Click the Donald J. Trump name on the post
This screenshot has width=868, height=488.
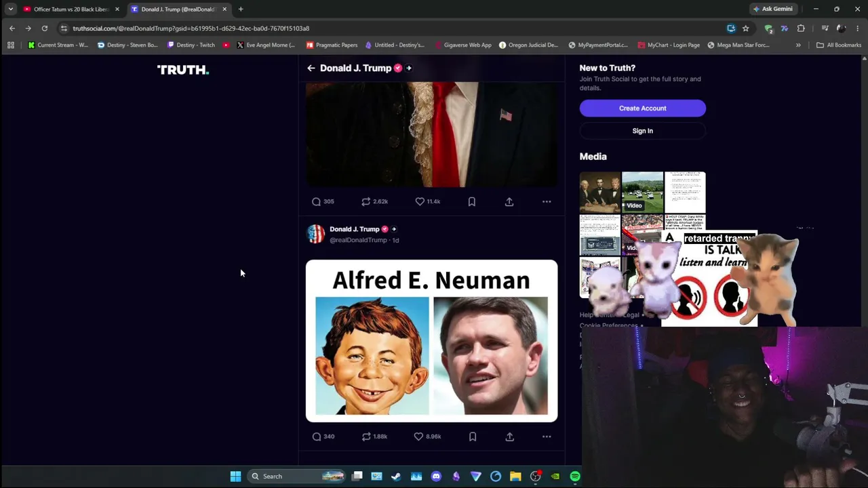pos(354,229)
